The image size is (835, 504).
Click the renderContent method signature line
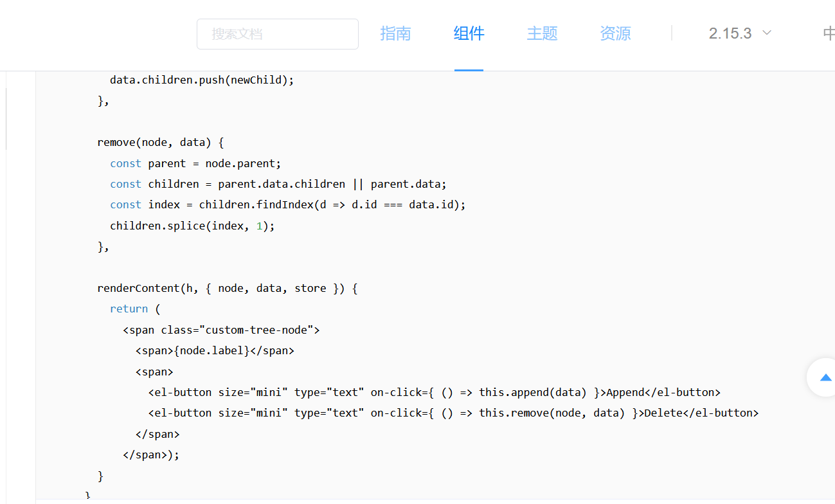(228, 288)
